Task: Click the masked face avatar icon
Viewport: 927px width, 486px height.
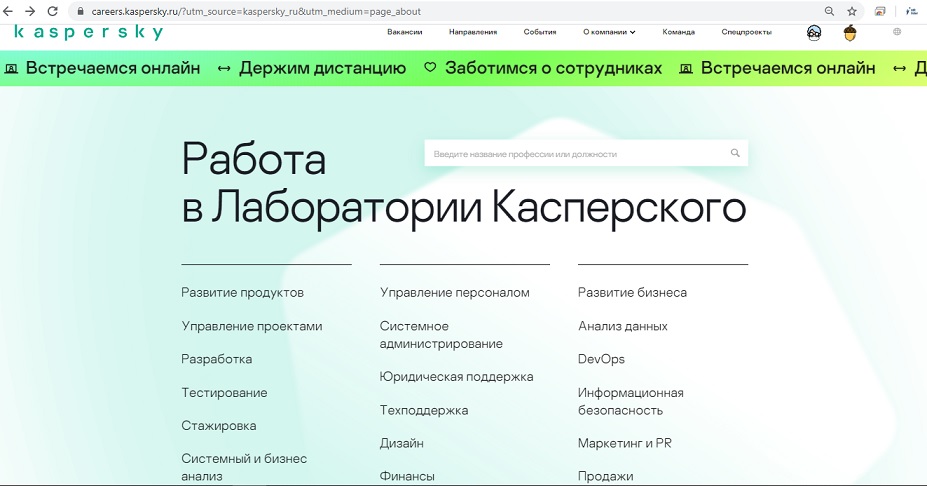Action: pyautogui.click(x=814, y=33)
